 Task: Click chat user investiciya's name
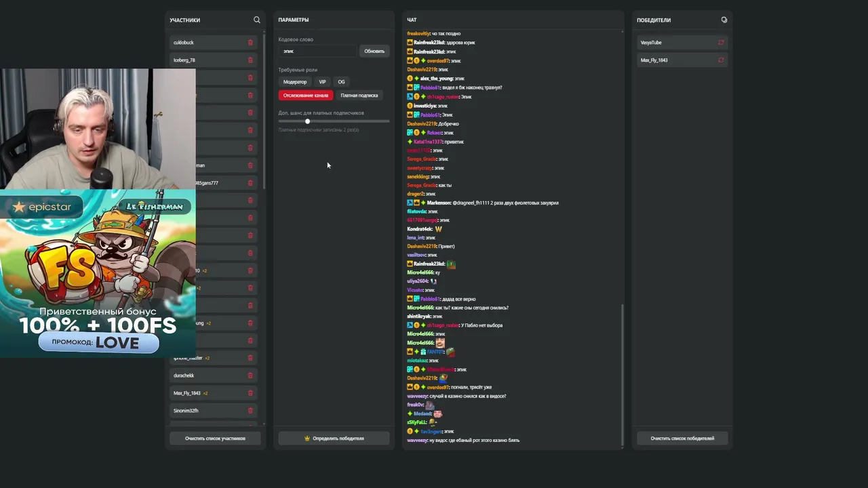(x=425, y=106)
